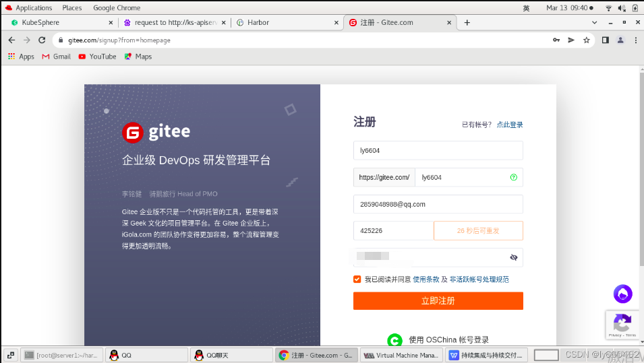Open Chrome three-dot menu
Image resolution: width=644 pixels, height=363 pixels.
coord(636,40)
